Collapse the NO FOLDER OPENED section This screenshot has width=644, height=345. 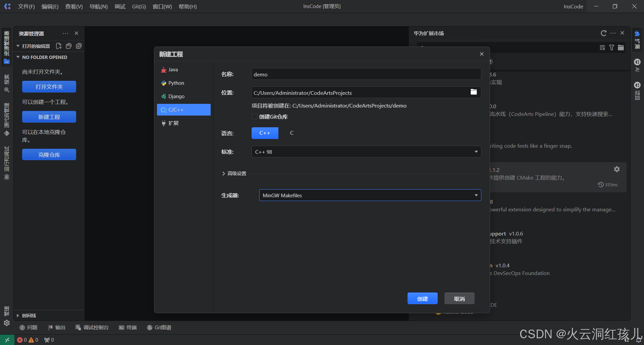click(42, 57)
